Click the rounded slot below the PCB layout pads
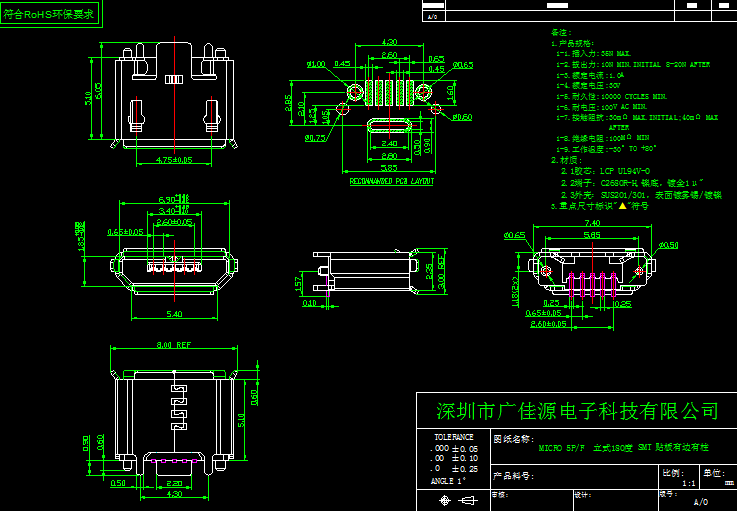 pyautogui.click(x=390, y=127)
